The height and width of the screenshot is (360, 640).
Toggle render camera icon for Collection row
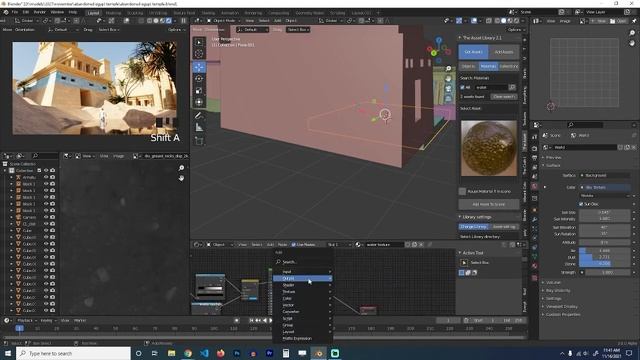pyautogui.click(x=52, y=171)
